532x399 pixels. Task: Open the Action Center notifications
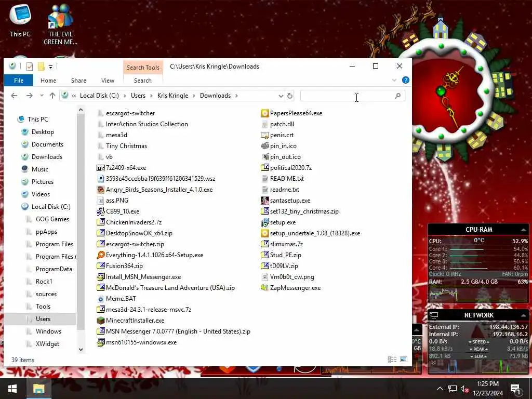(x=515, y=389)
